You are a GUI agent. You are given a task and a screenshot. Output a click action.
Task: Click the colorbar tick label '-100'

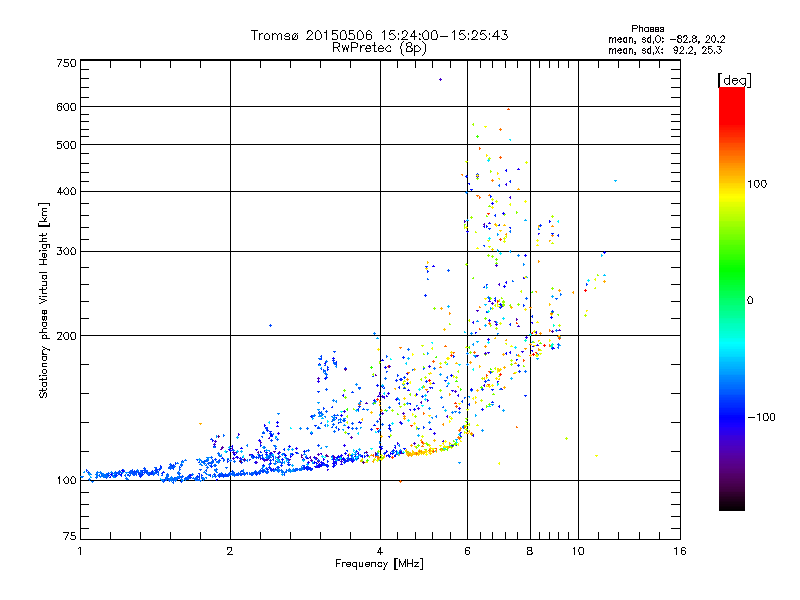point(761,417)
